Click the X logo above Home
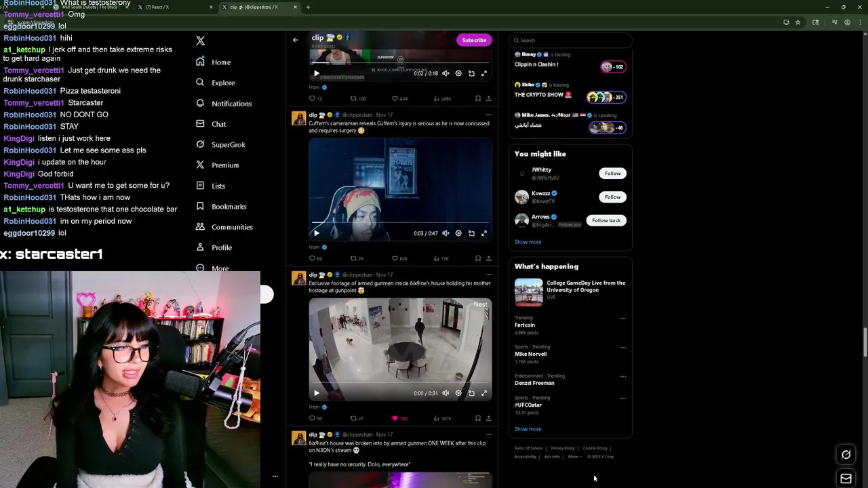Image resolution: width=868 pixels, height=488 pixels. coord(200,41)
